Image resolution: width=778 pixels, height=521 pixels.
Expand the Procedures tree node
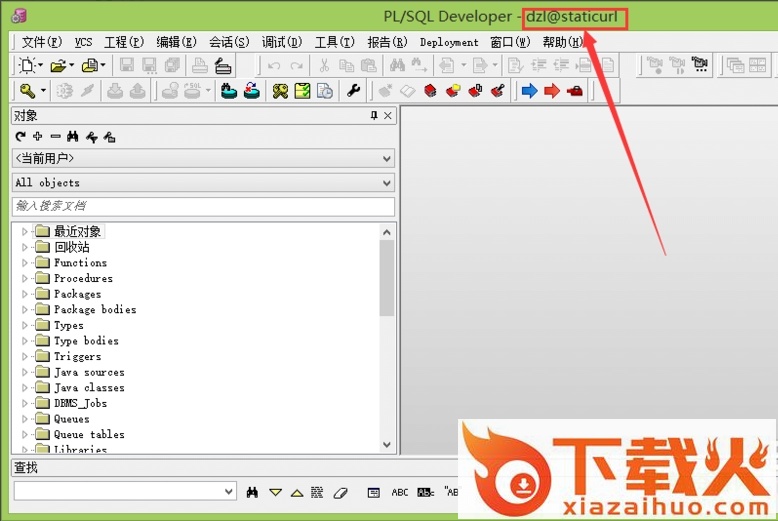25,279
